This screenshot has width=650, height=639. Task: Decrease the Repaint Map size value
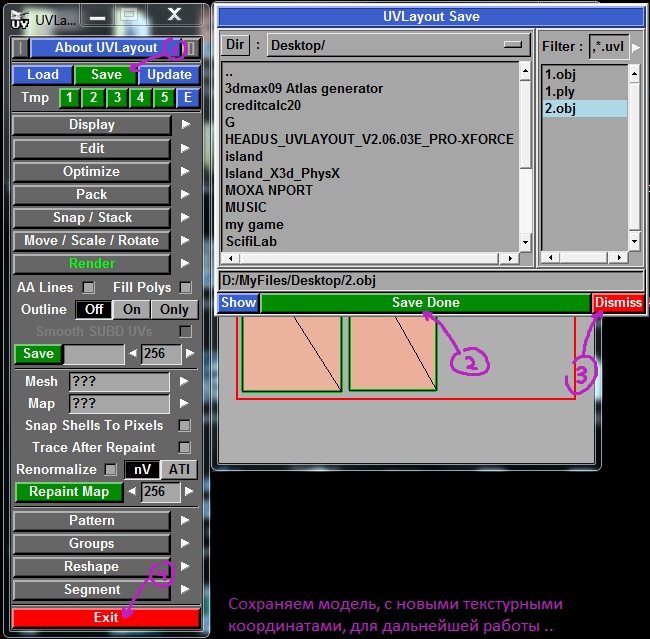coord(132,492)
